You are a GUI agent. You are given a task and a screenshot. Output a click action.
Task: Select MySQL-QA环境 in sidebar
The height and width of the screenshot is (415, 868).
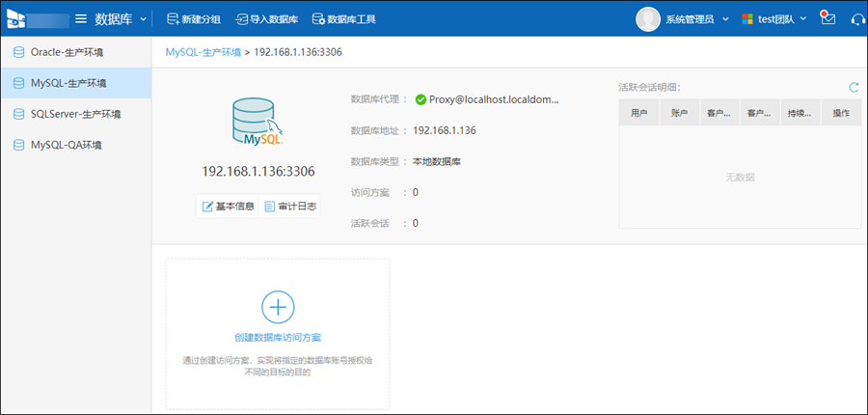click(x=76, y=145)
